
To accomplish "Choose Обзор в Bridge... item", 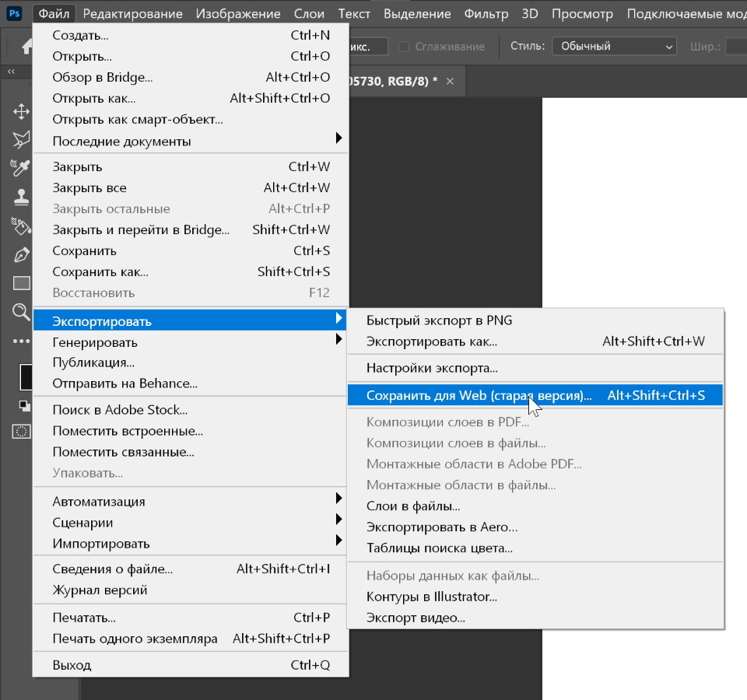I will [191, 77].
